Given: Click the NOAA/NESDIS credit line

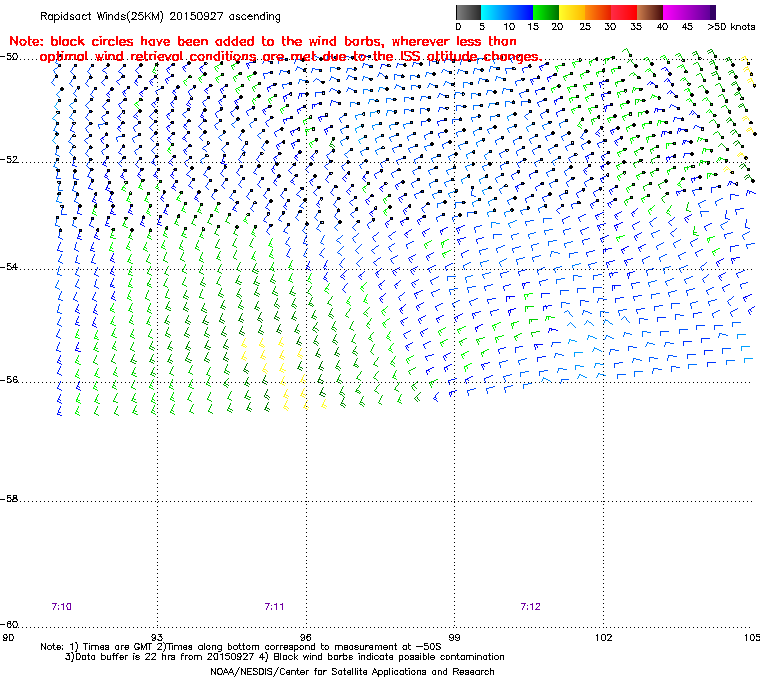Looking at the screenshot, I should click(352, 672).
